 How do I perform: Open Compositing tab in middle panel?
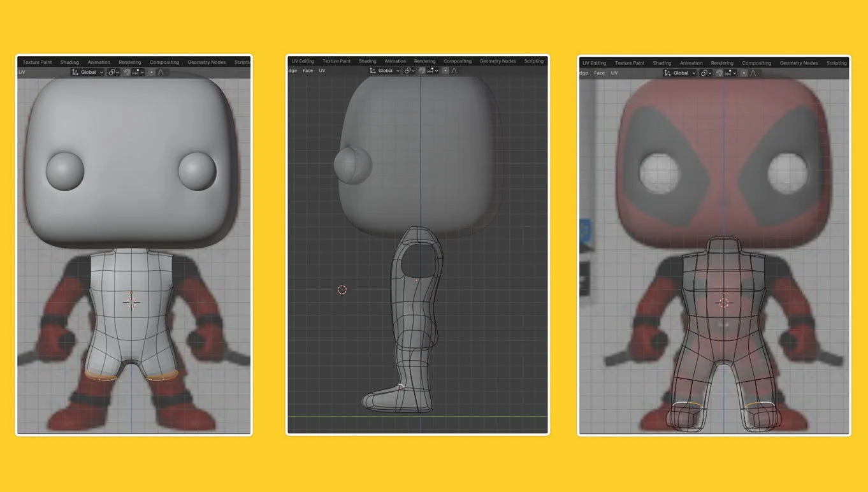[458, 61]
